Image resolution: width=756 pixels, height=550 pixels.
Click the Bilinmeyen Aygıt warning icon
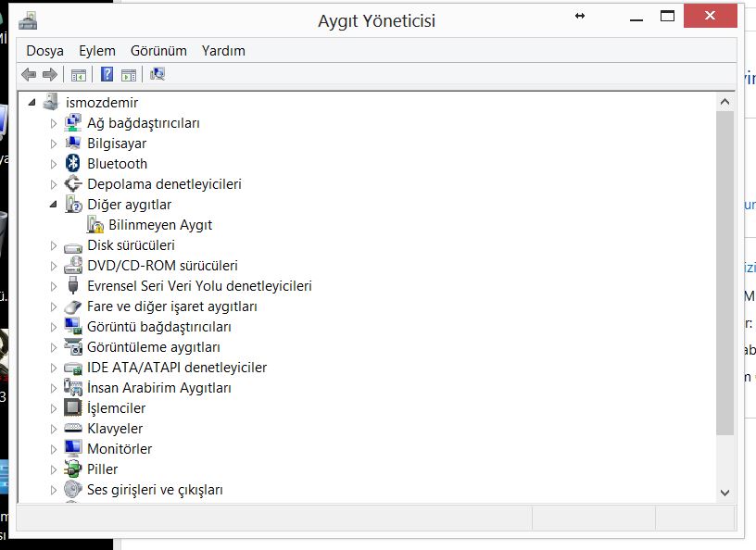click(94, 225)
